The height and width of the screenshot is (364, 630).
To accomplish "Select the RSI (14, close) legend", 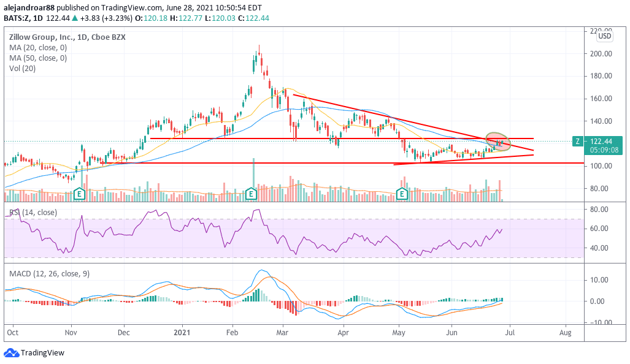I will coord(33,212).
